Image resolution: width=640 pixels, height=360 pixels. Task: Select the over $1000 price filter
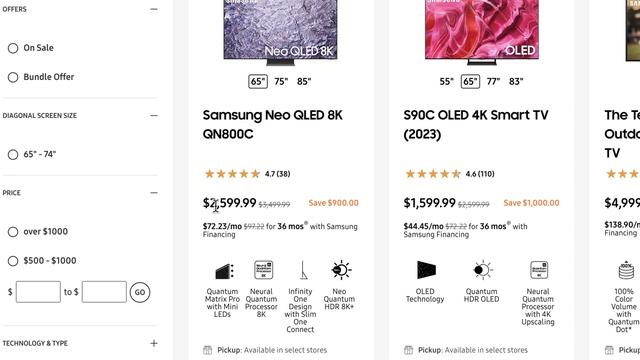tap(13, 232)
